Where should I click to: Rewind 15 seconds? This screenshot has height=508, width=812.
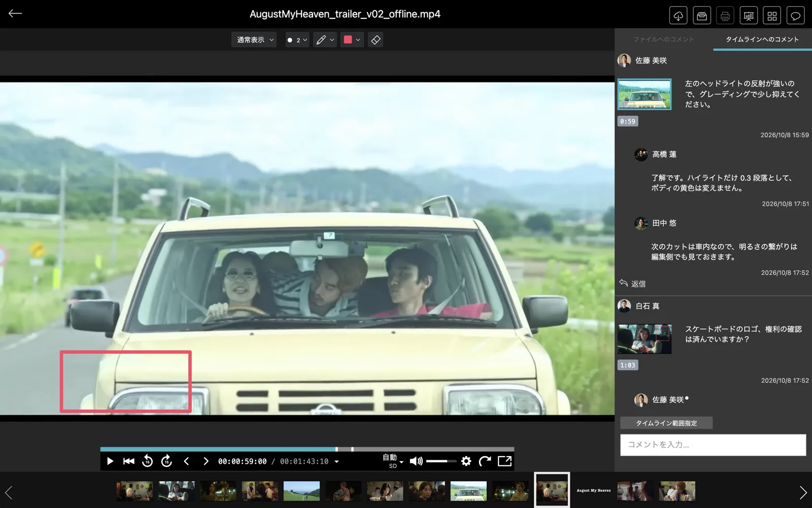tap(147, 461)
